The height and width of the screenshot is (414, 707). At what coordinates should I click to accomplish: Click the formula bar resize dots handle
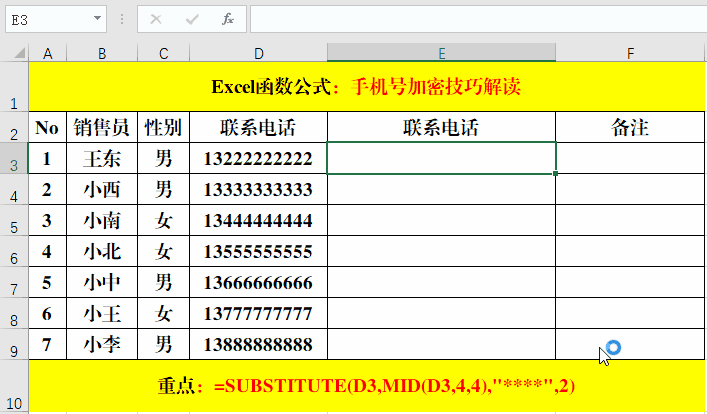click(122, 19)
